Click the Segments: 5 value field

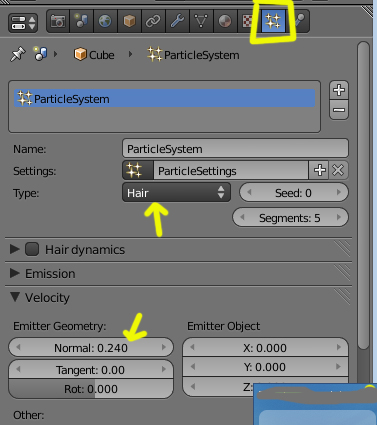coord(290,217)
